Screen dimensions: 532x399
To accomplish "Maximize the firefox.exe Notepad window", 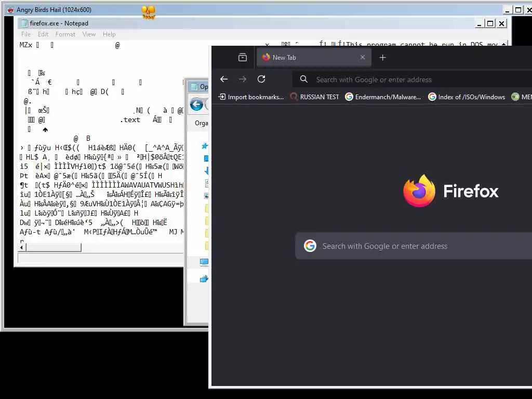I will coord(490,23).
